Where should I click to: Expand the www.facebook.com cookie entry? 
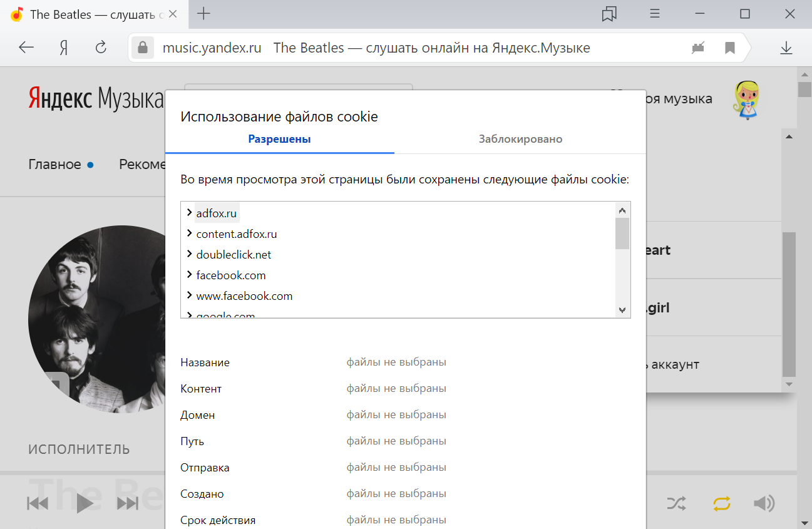pyautogui.click(x=189, y=295)
